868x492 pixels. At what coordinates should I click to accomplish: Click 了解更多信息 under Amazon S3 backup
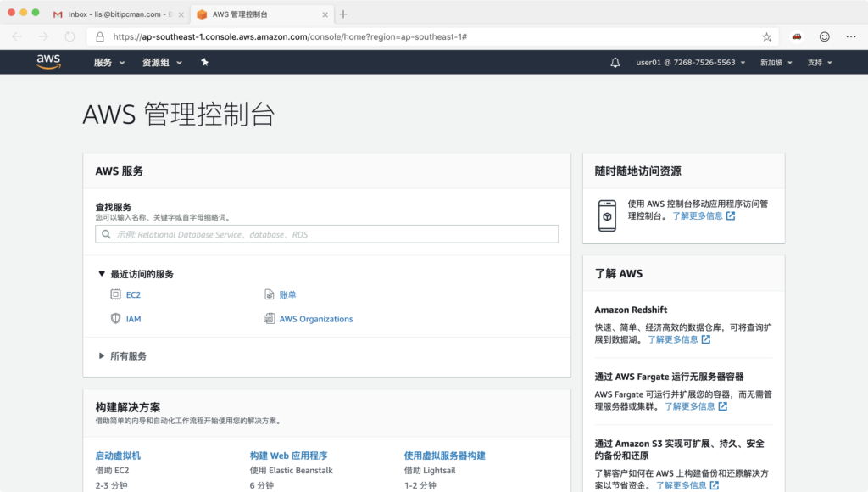(682, 485)
